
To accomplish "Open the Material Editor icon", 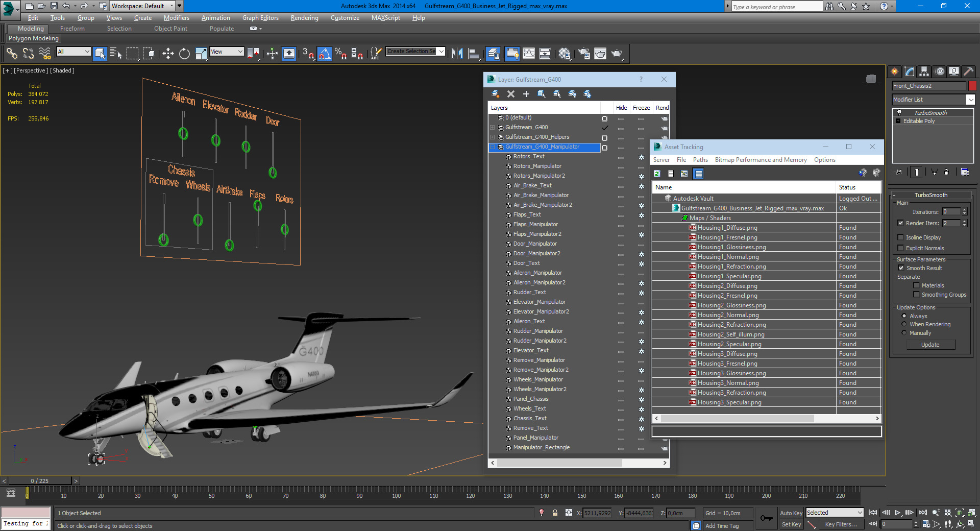I will (x=565, y=53).
